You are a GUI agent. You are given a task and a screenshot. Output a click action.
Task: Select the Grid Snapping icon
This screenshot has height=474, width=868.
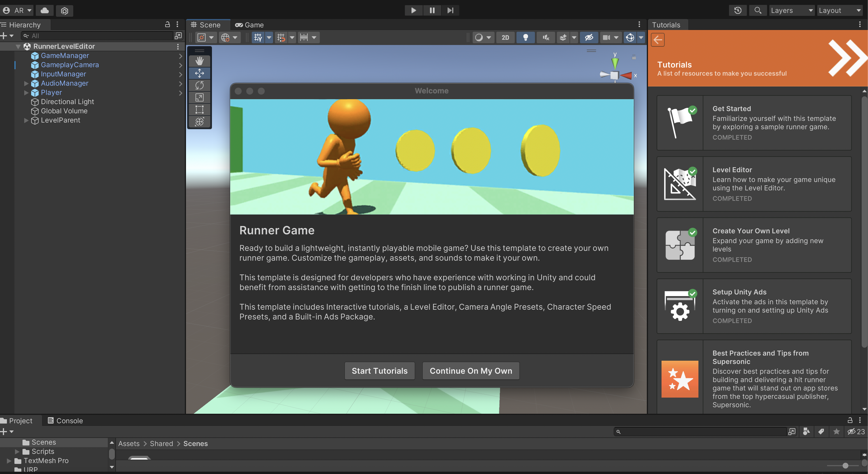coord(281,37)
